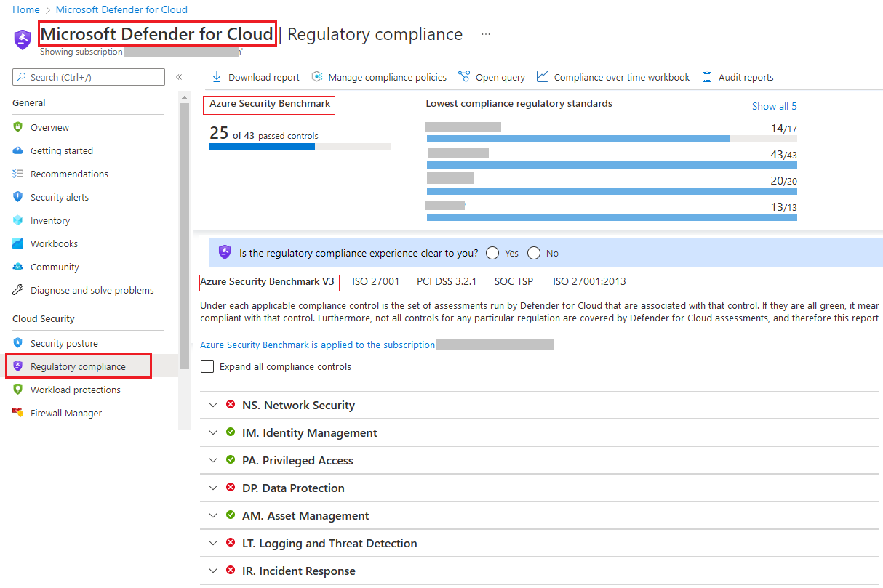Click the Defender for Cloud shield icon in header
Image resolution: width=883 pixels, height=588 pixels.
(23, 39)
